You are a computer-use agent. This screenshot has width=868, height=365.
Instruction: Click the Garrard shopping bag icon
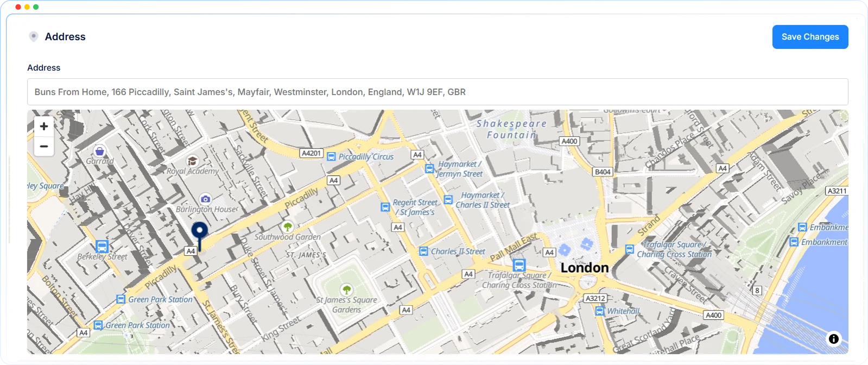99,151
